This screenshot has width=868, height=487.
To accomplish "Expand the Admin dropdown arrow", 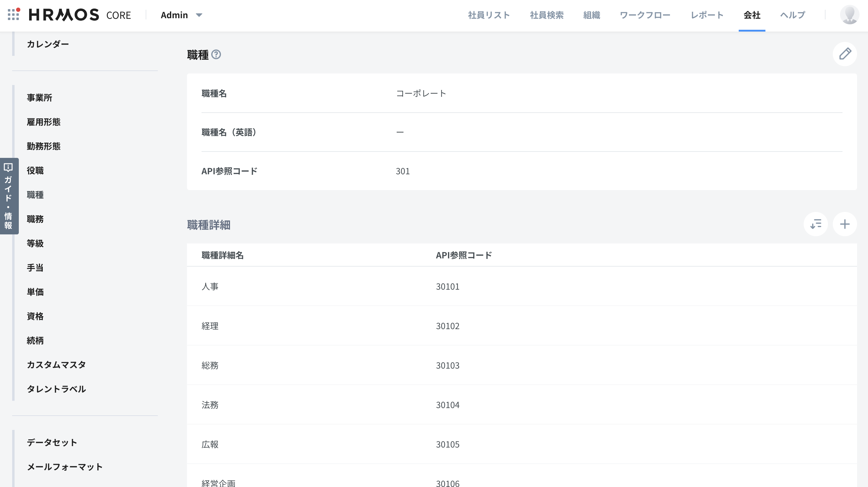I will [x=199, y=15].
